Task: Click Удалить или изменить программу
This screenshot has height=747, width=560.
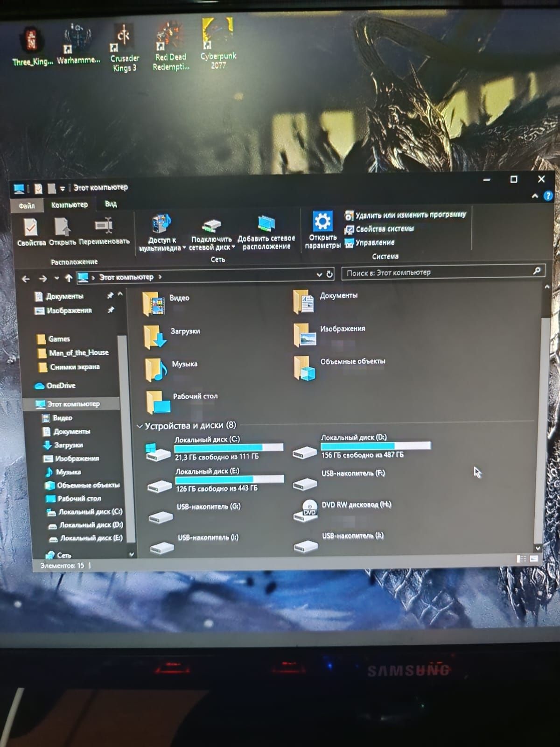Action: [x=405, y=215]
